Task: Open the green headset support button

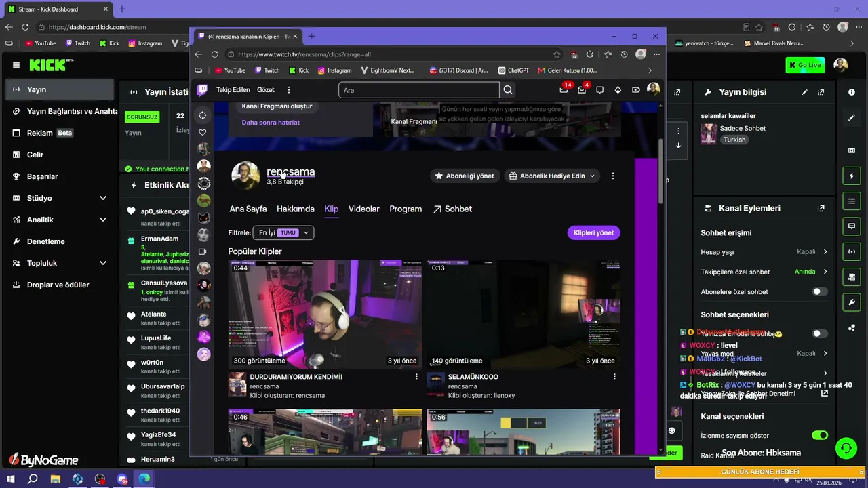Action: (846, 448)
